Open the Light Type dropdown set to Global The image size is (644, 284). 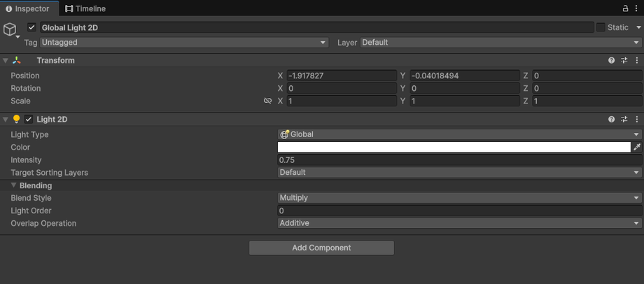click(460, 134)
